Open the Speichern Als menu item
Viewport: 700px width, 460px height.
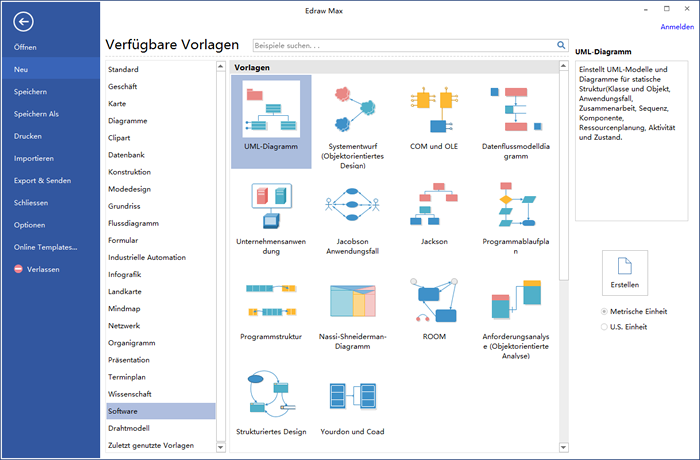click(x=36, y=114)
